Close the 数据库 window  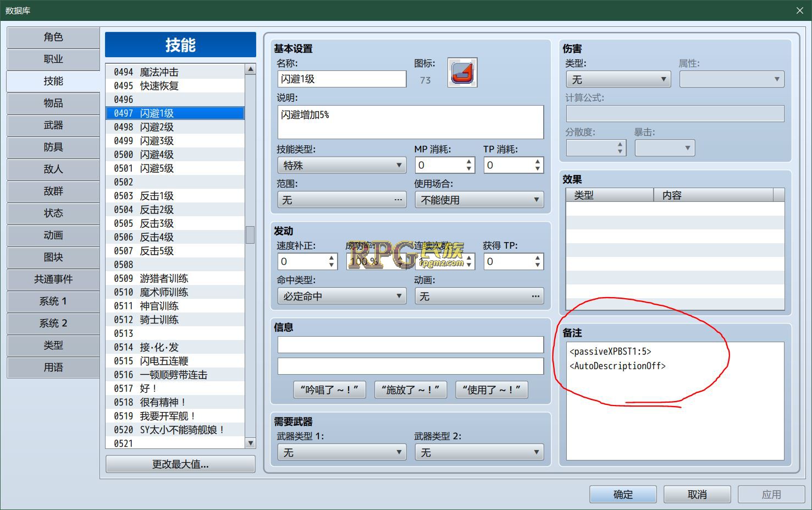point(800,10)
